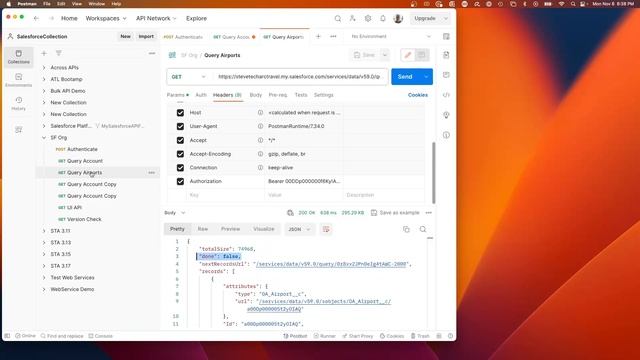Click the pencil edit mode icon
The width and height of the screenshot is (640, 360).
407,55
